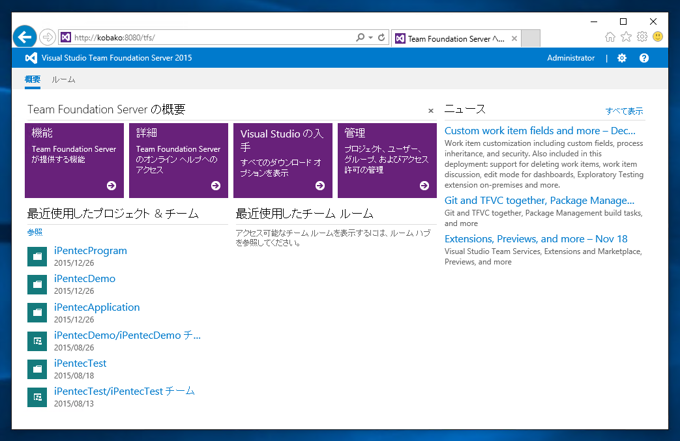Screen dimensions: 680x441
Task: Click the search magnifier in address bar
Action: (360, 37)
